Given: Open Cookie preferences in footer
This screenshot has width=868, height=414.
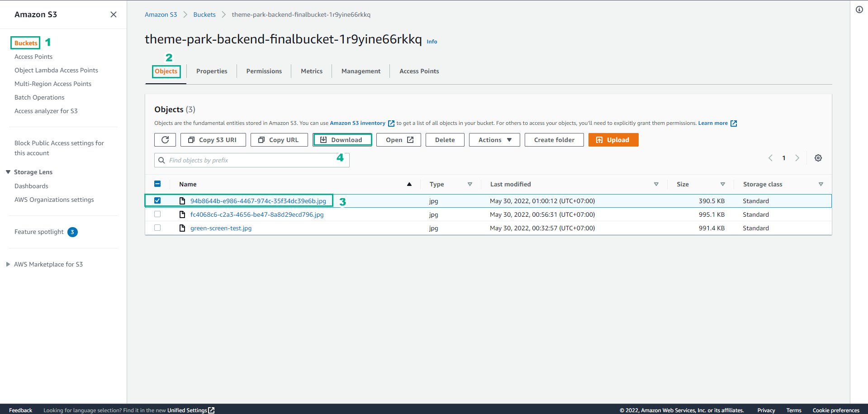Looking at the screenshot, I should click(x=836, y=410).
